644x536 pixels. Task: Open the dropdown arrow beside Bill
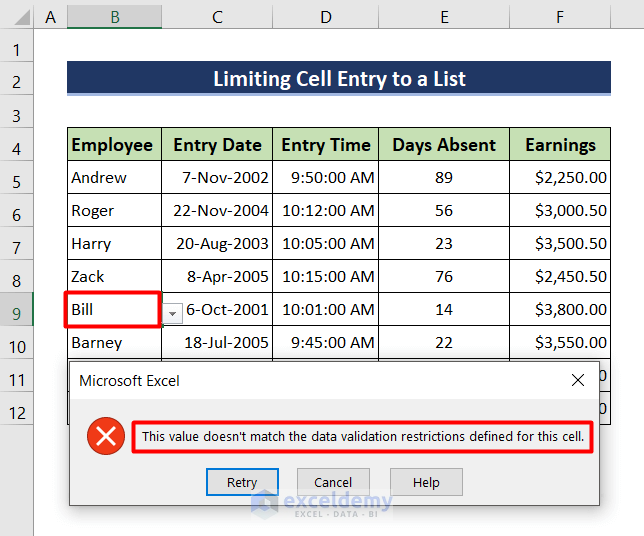click(x=173, y=313)
